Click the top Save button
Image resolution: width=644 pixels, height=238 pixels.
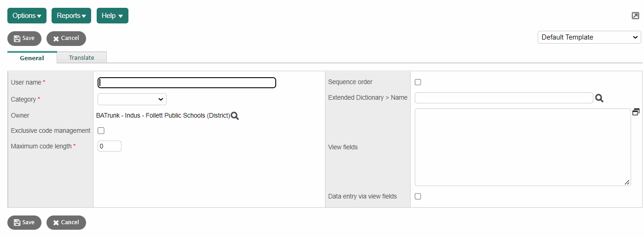pos(24,39)
